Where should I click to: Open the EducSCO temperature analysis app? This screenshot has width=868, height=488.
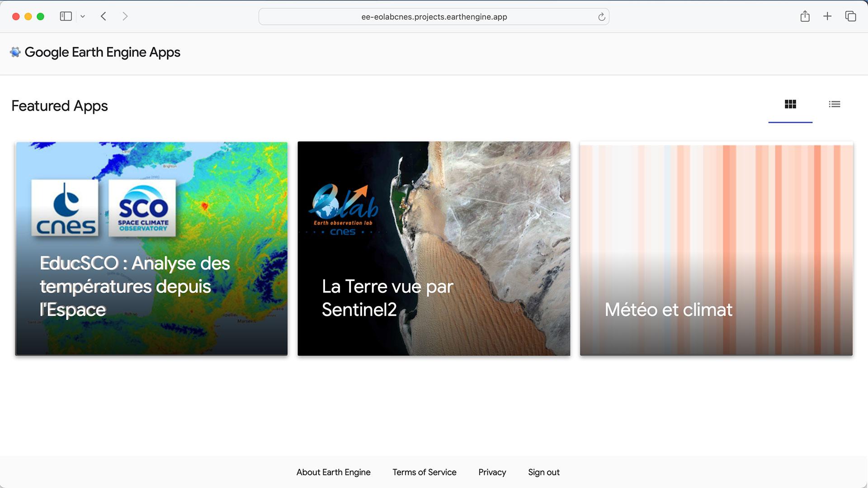click(151, 248)
